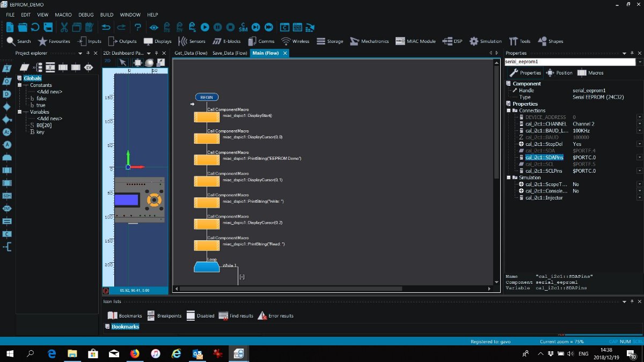Select the Input flowchart icon in left sidebar
Screen dimensions: 644x362
pos(7,68)
